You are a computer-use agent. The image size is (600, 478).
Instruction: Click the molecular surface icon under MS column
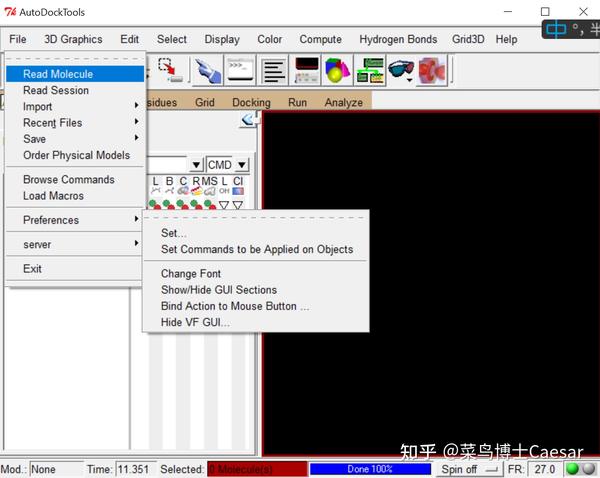pos(210,191)
